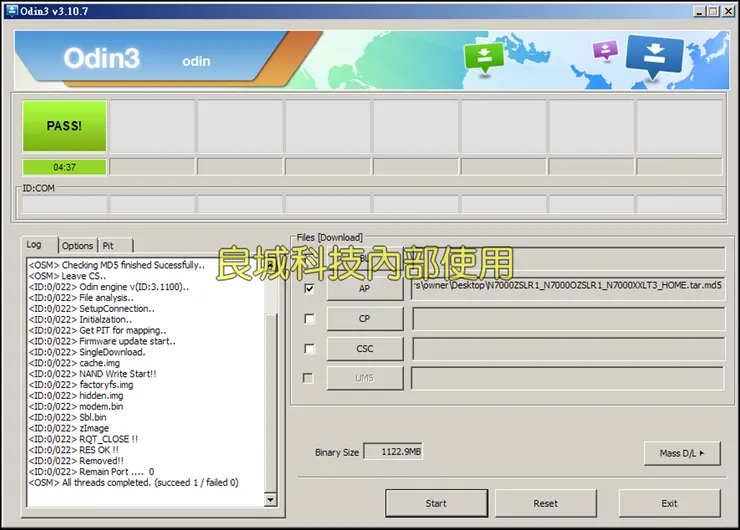Click the green PASS! status box
This screenshot has height=530, width=740.
[x=64, y=126]
